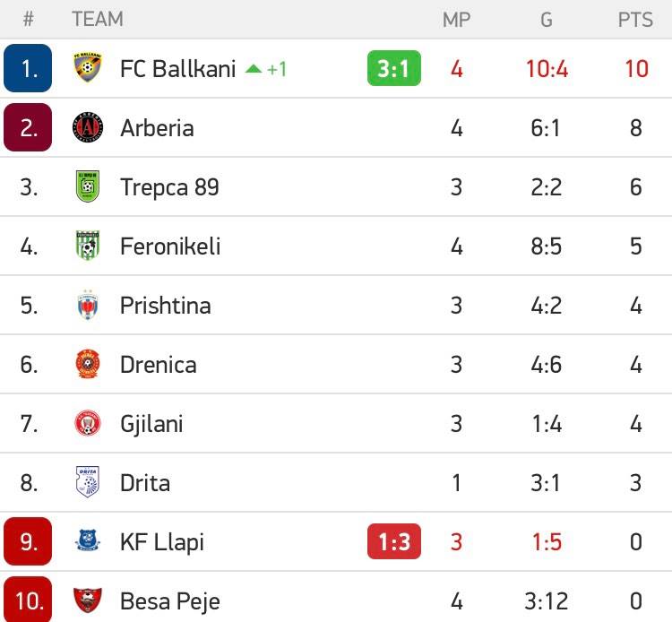The width and height of the screenshot is (672, 622).
Task: Open the red 1:3 live score badge
Action: click(x=394, y=541)
